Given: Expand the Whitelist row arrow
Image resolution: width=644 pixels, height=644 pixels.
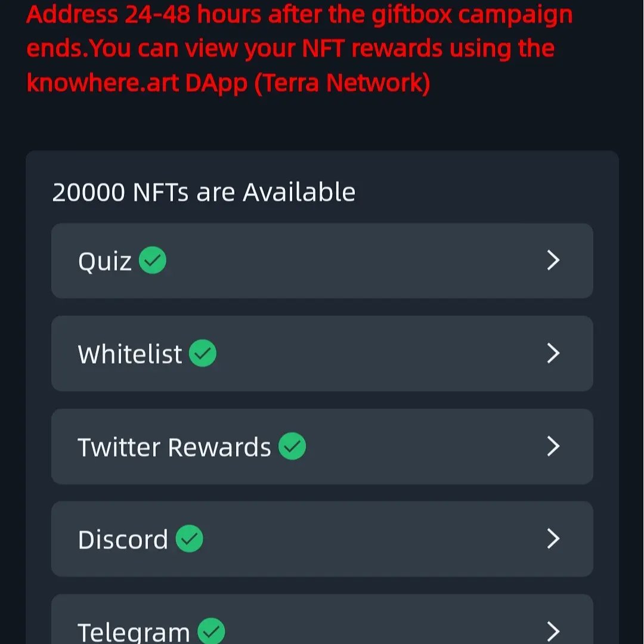Looking at the screenshot, I should [x=553, y=353].
